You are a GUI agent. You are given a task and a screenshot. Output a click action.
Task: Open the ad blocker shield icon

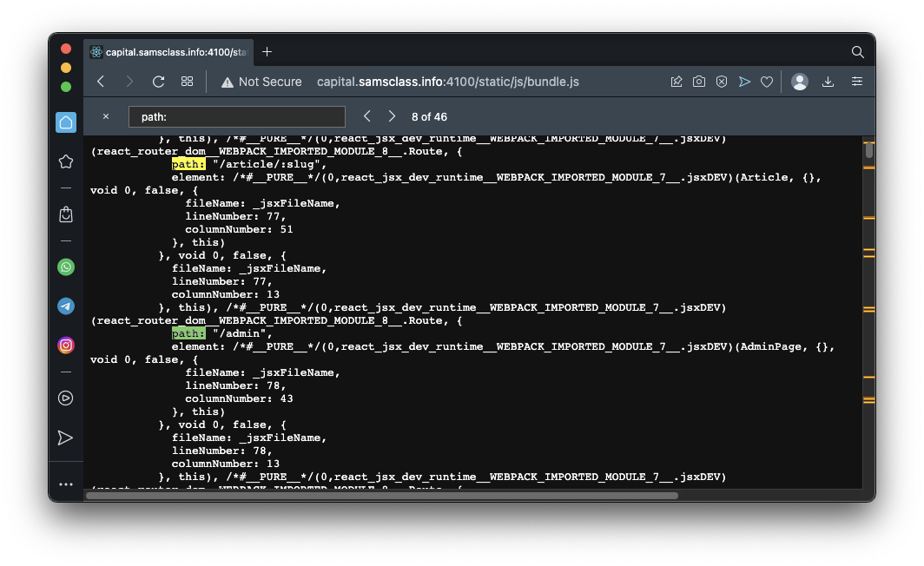coord(722,82)
